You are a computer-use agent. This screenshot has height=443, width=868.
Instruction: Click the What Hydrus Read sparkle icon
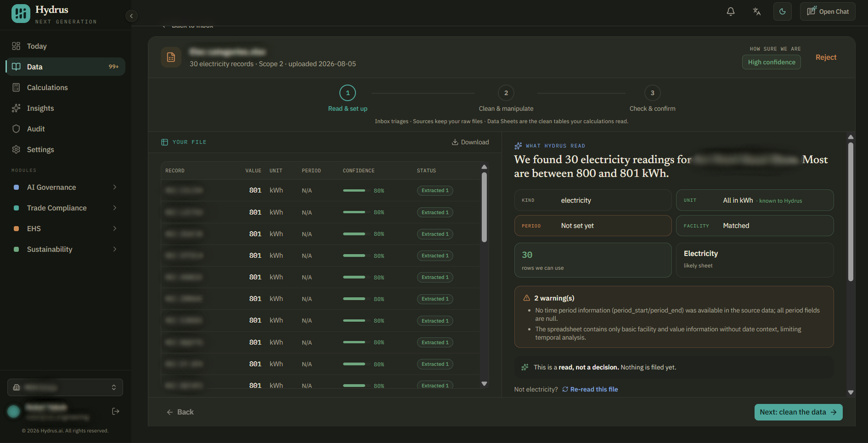(518, 146)
